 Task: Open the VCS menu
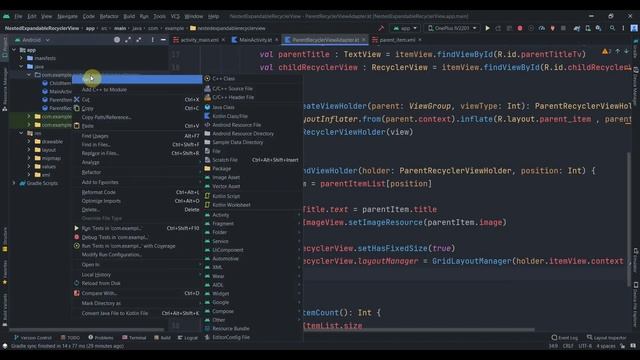coord(175,16)
